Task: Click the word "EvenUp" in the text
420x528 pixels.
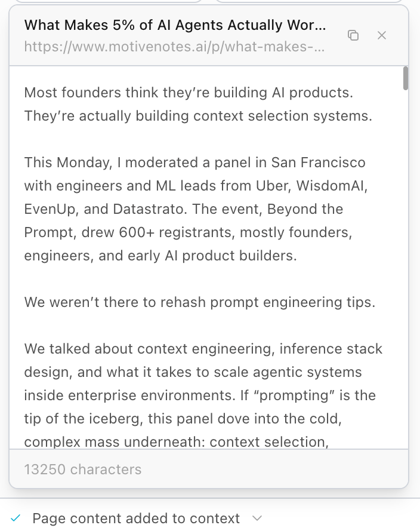Action: click(x=47, y=209)
